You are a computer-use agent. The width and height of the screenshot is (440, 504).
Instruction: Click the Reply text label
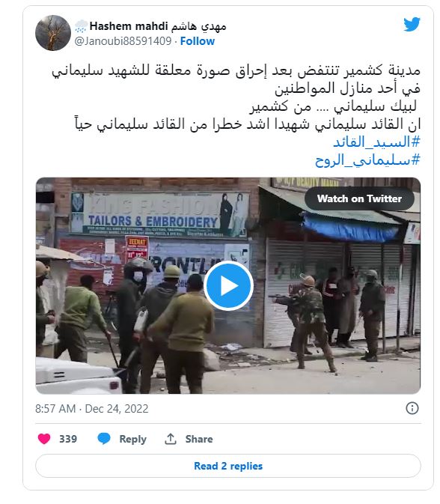coord(132,439)
